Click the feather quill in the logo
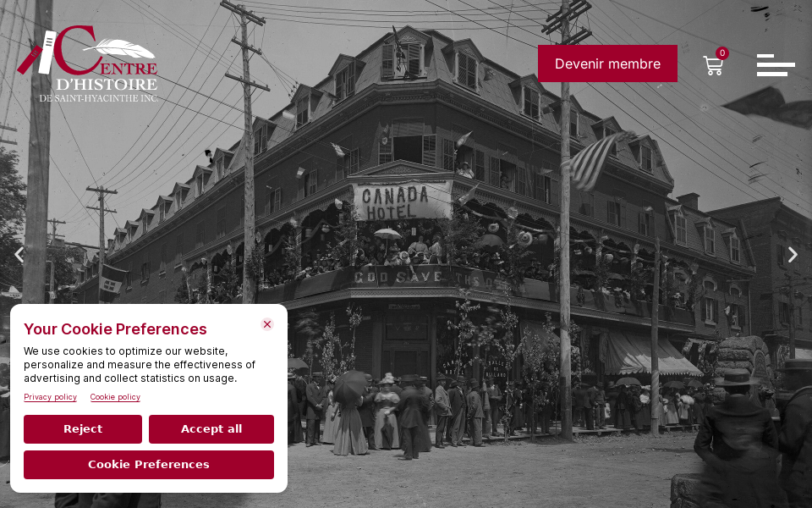 pos(119,49)
